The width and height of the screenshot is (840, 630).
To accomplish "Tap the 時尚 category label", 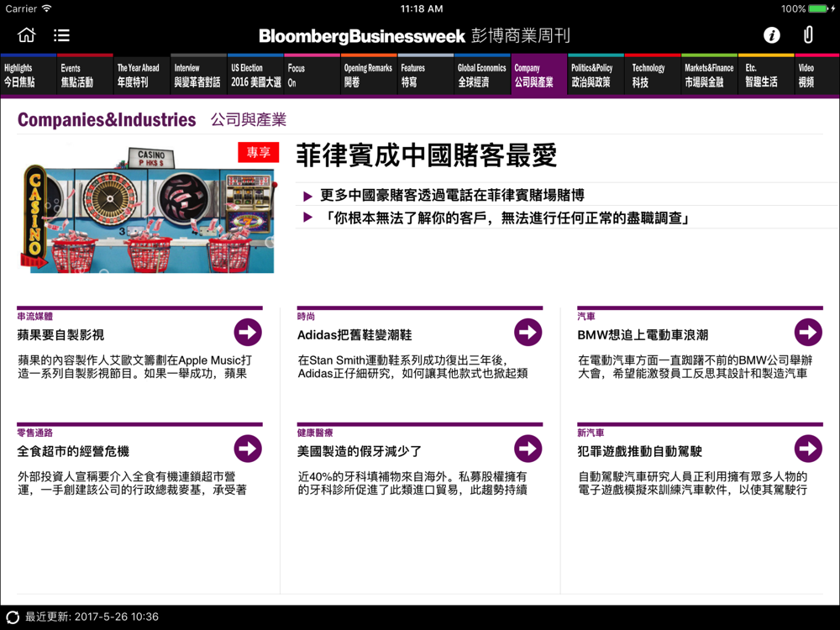I will tap(306, 317).
